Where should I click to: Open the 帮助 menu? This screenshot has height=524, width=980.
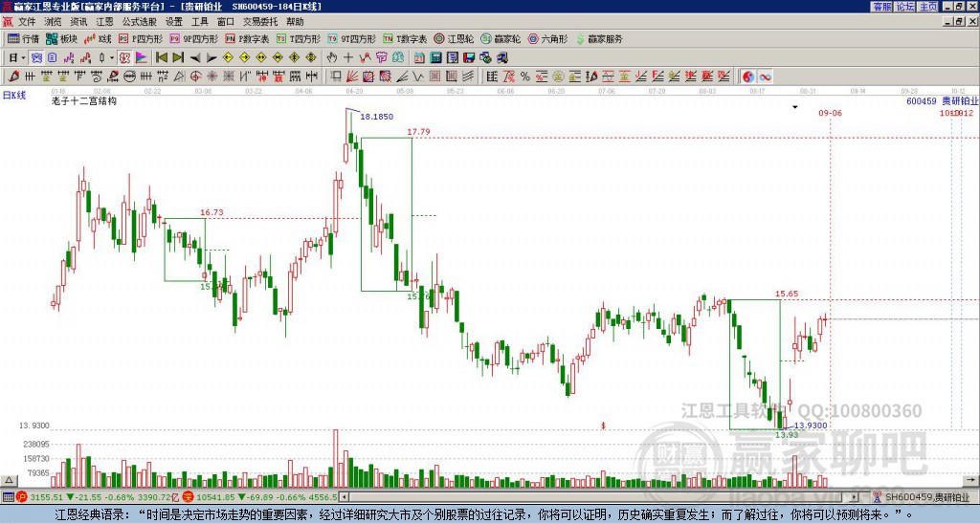(x=295, y=22)
